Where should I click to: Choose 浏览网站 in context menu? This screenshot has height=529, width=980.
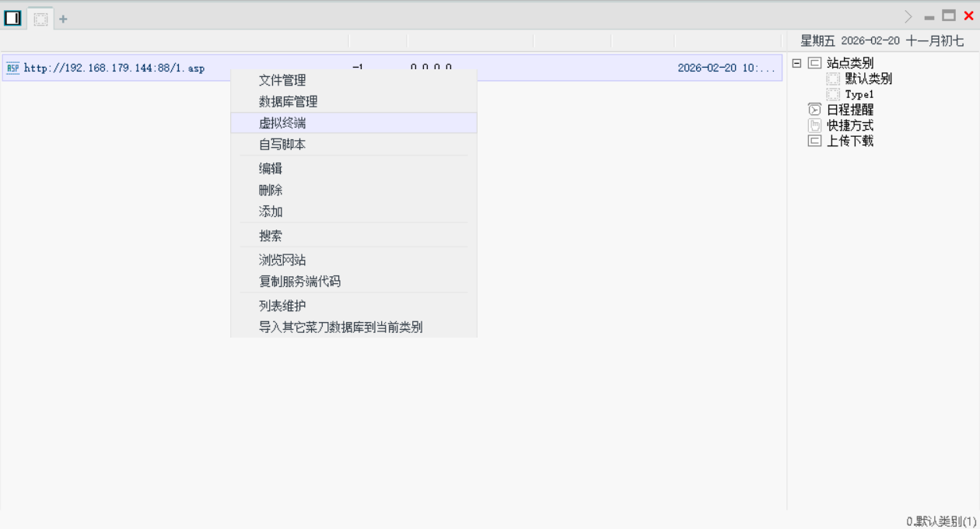354,260
